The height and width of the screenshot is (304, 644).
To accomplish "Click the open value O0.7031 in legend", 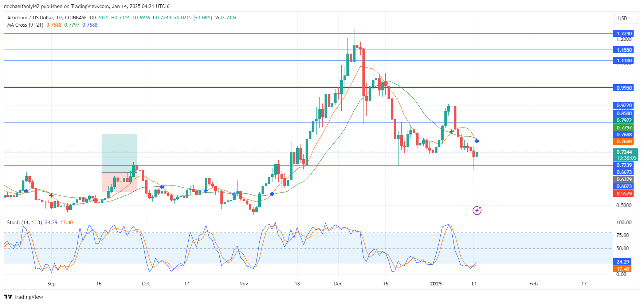I will pyautogui.click(x=99, y=17).
